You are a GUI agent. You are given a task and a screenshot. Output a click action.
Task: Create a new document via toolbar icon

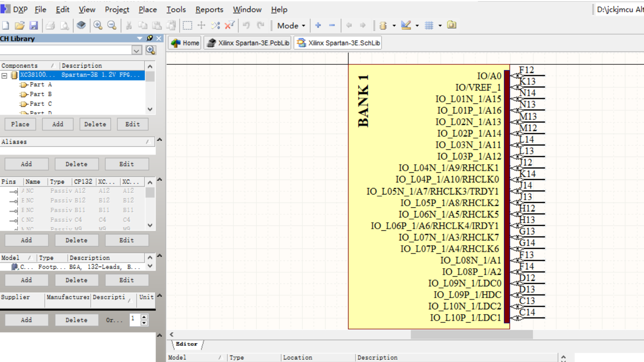pyautogui.click(x=6, y=25)
